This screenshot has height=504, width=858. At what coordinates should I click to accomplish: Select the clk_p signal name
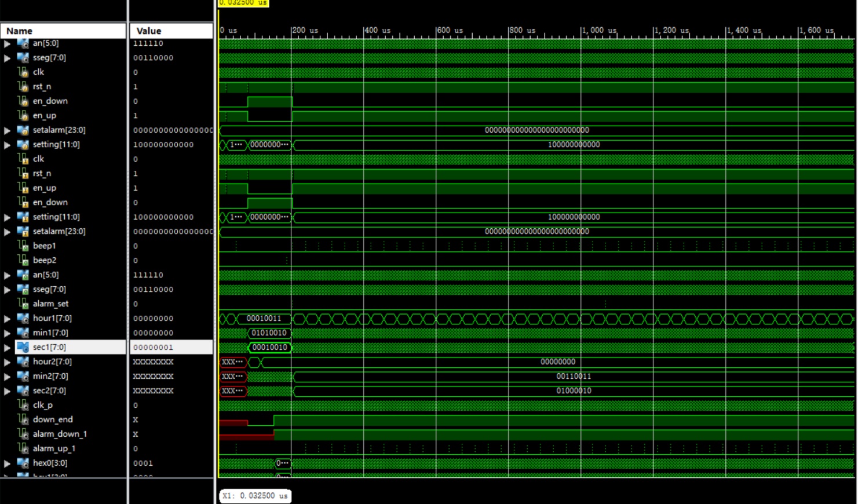pyautogui.click(x=42, y=405)
